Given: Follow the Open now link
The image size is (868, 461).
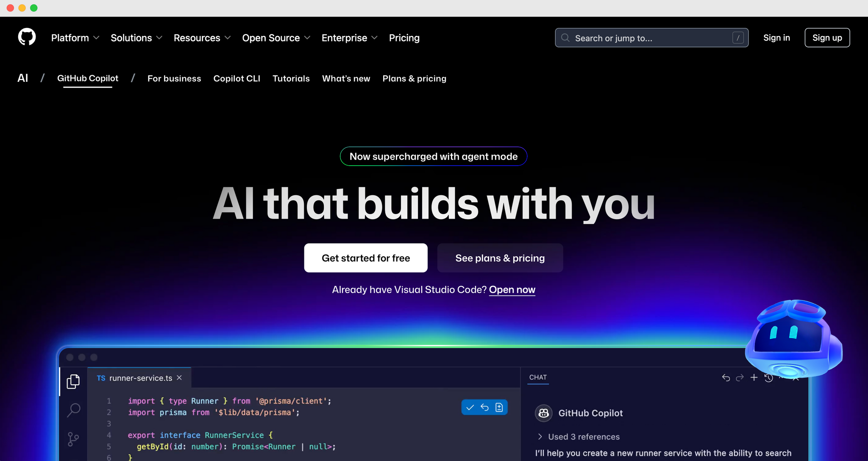Looking at the screenshot, I should (x=512, y=290).
